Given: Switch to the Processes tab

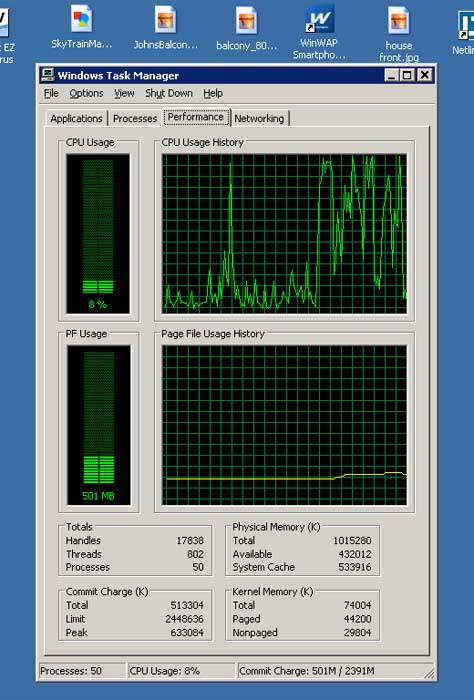Looking at the screenshot, I should click(135, 119).
